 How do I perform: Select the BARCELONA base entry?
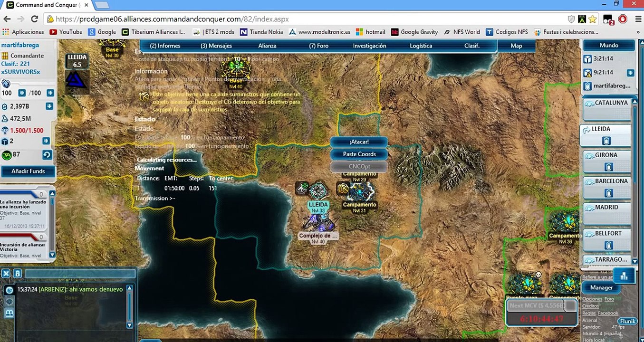(x=606, y=187)
